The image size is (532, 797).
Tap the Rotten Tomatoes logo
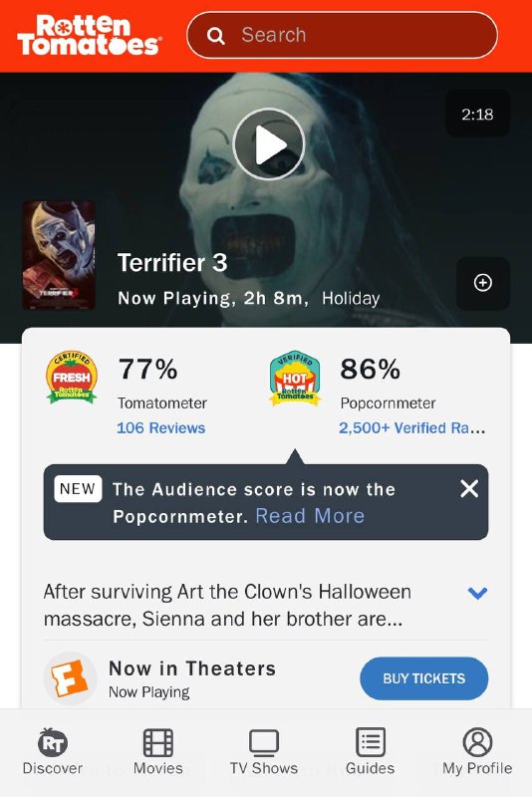tap(90, 35)
